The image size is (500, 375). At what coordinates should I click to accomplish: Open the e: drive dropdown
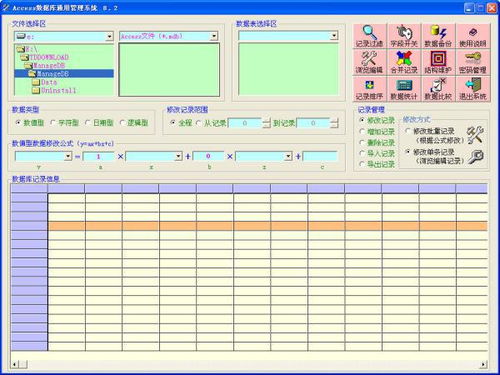pyautogui.click(x=109, y=36)
